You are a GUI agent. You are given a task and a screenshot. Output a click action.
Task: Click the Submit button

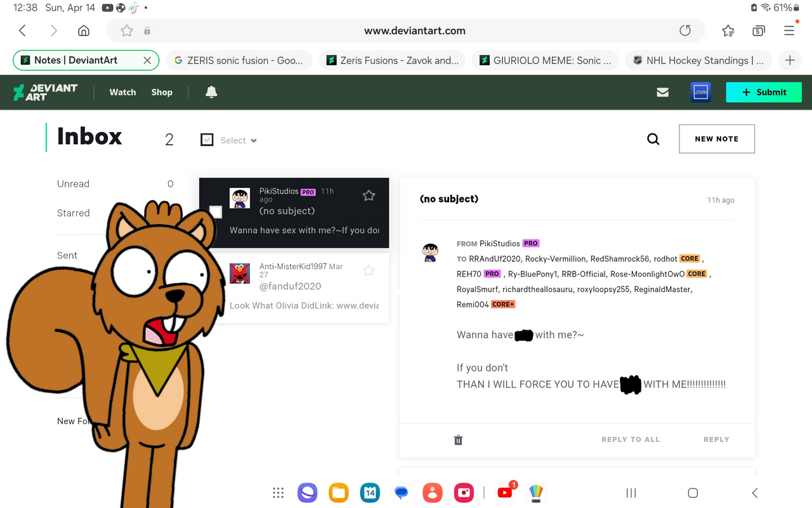[764, 92]
